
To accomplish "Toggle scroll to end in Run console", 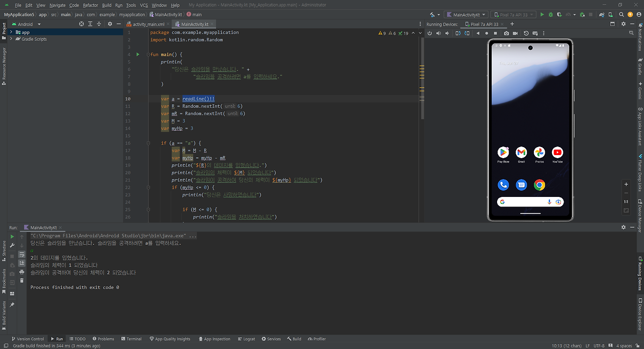I will click(x=22, y=263).
